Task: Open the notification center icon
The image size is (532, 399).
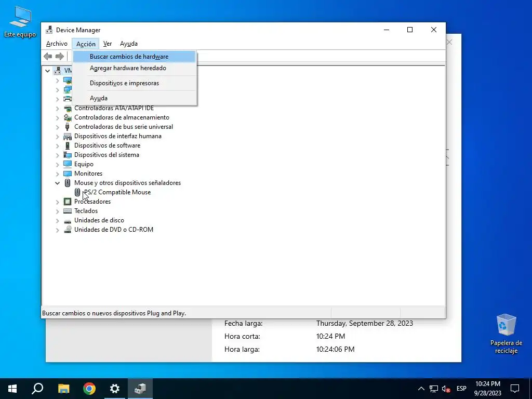Action: [x=515, y=389]
